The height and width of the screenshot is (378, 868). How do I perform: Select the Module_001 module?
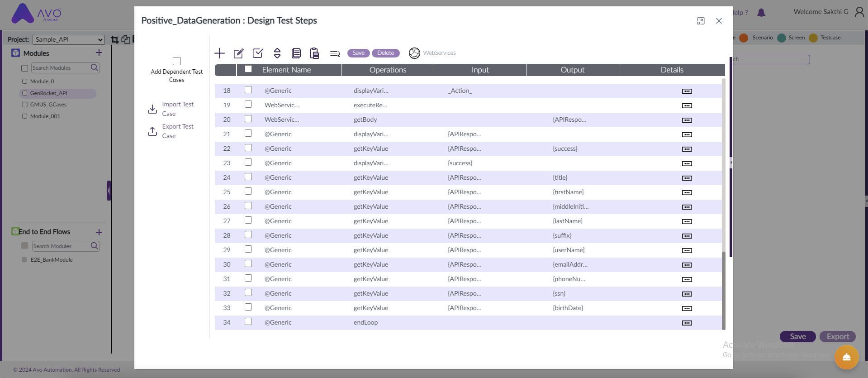pos(45,116)
